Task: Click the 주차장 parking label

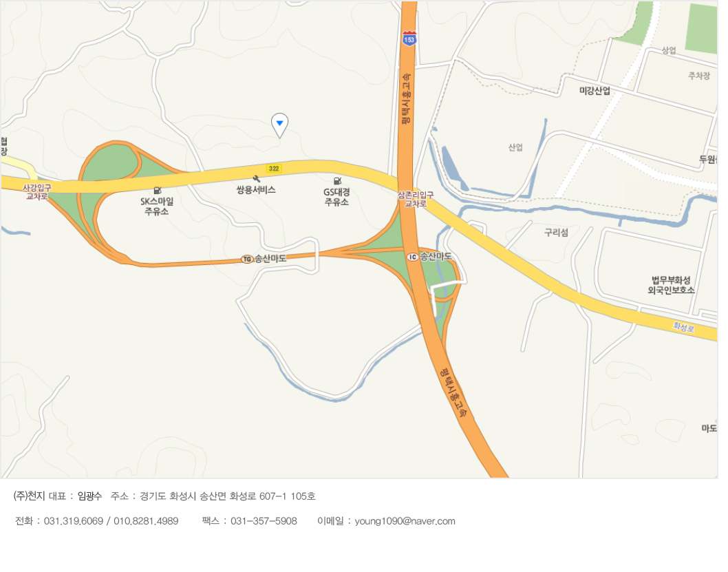Action: (698, 75)
